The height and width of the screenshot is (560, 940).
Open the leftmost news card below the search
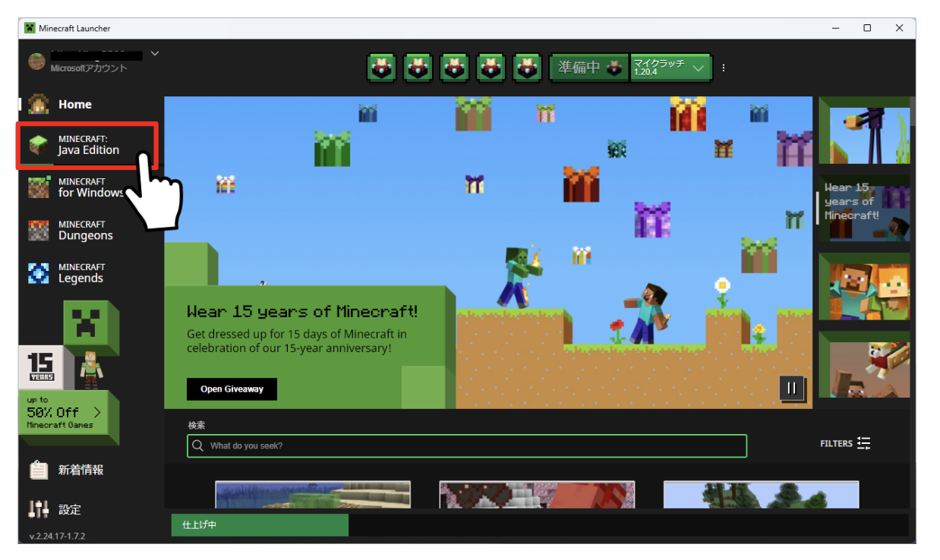313,494
